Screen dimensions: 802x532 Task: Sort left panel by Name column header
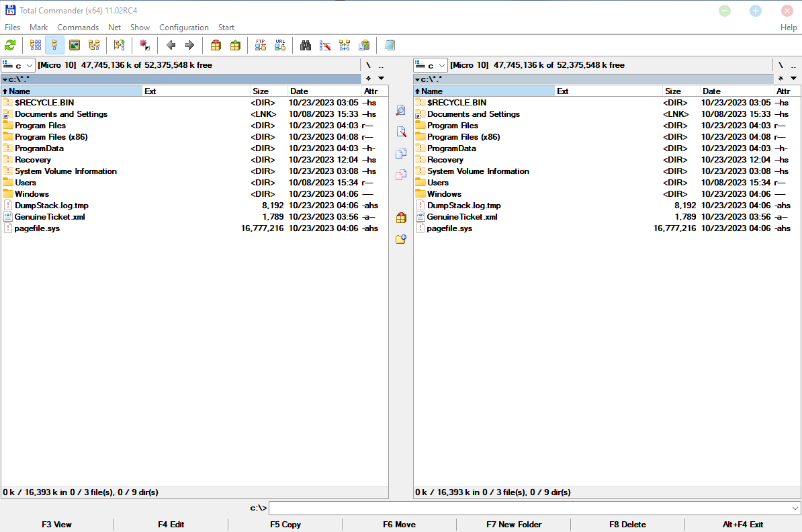pyautogui.click(x=72, y=91)
